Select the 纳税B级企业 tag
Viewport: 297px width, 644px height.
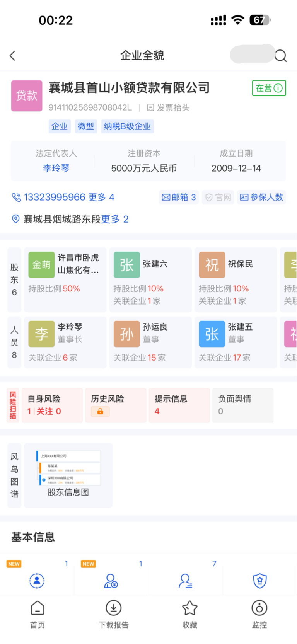tap(127, 126)
